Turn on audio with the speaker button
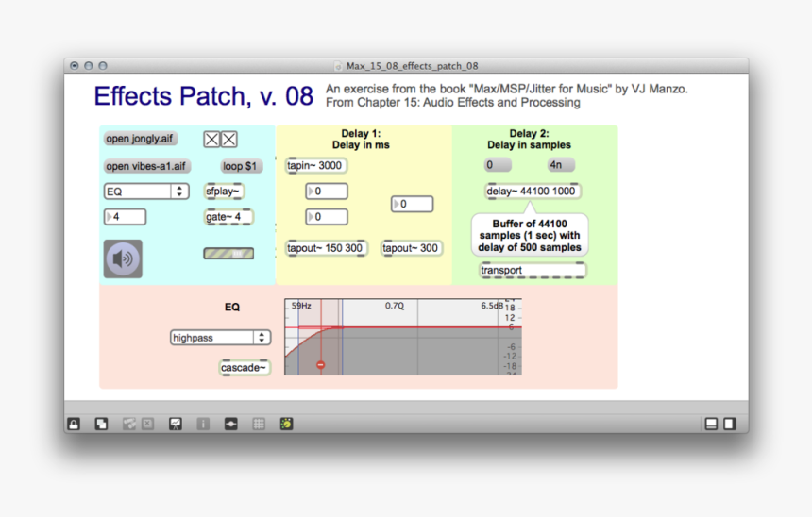Screen dimensions: 812x517 pyautogui.click(x=123, y=258)
